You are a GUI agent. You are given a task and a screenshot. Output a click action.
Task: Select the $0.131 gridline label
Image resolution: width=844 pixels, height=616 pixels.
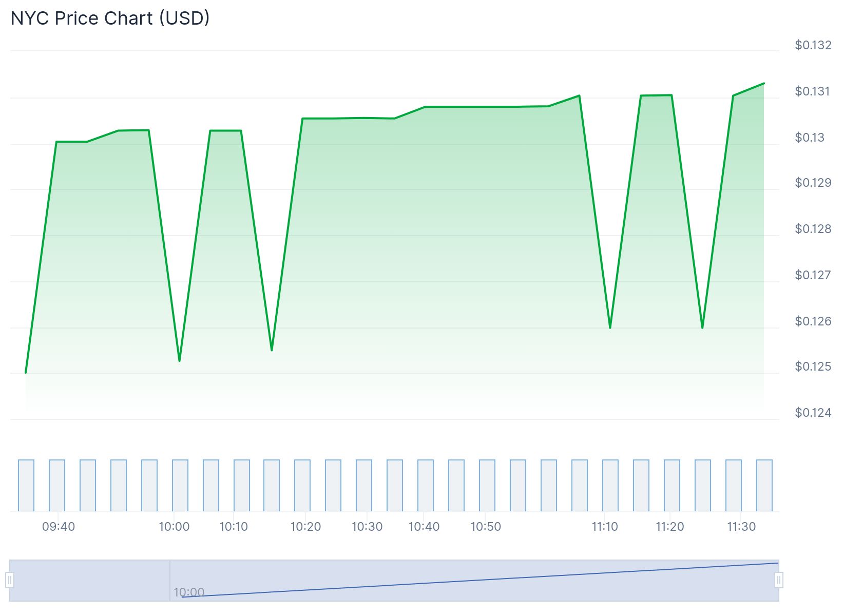click(x=813, y=91)
